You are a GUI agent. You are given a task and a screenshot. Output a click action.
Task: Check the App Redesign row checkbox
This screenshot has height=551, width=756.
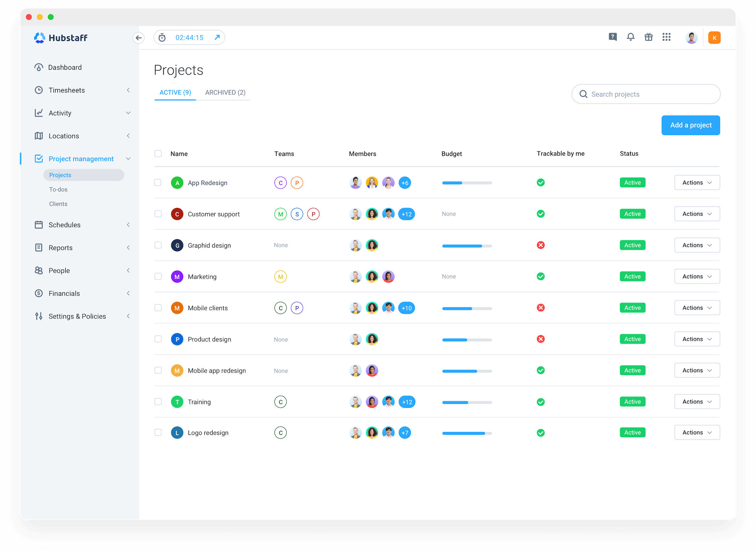coord(158,183)
